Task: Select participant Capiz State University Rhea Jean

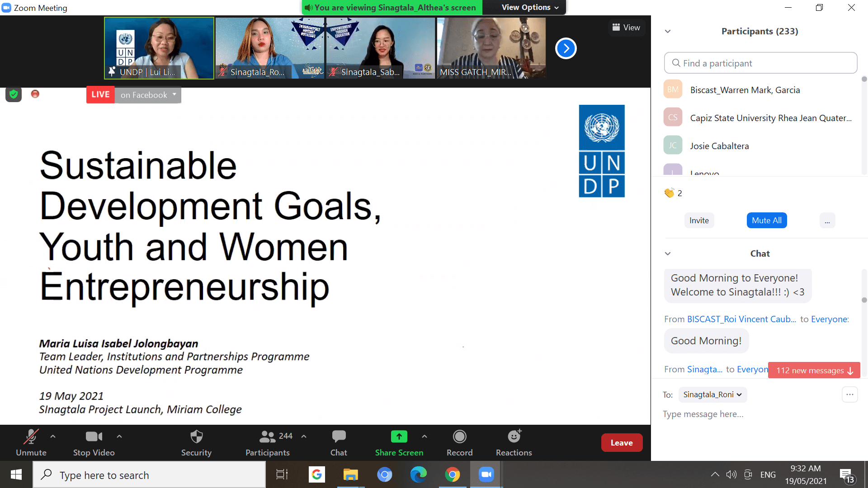Action: 760,118
